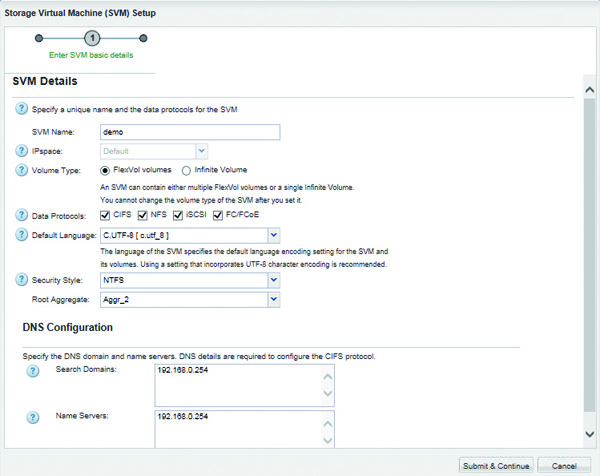Image resolution: width=600 pixels, height=476 pixels.
Task: Open the Security Style help icon
Action: (21, 280)
